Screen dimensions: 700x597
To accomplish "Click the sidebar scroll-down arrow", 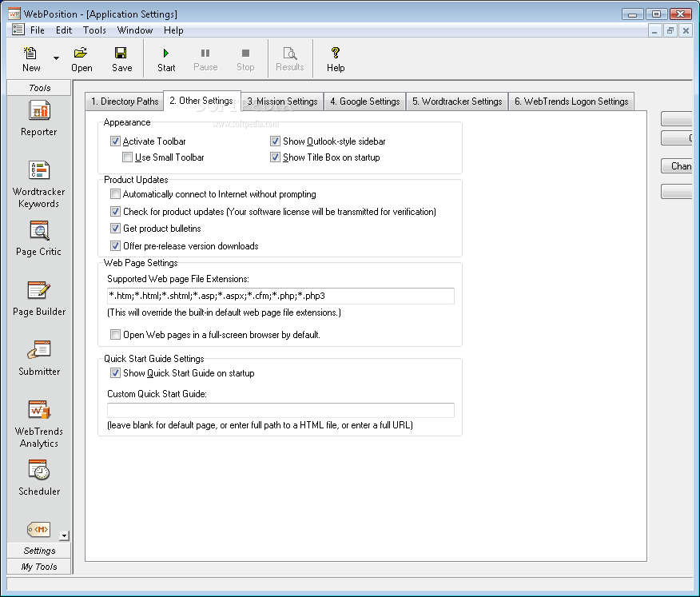I will pos(64,535).
